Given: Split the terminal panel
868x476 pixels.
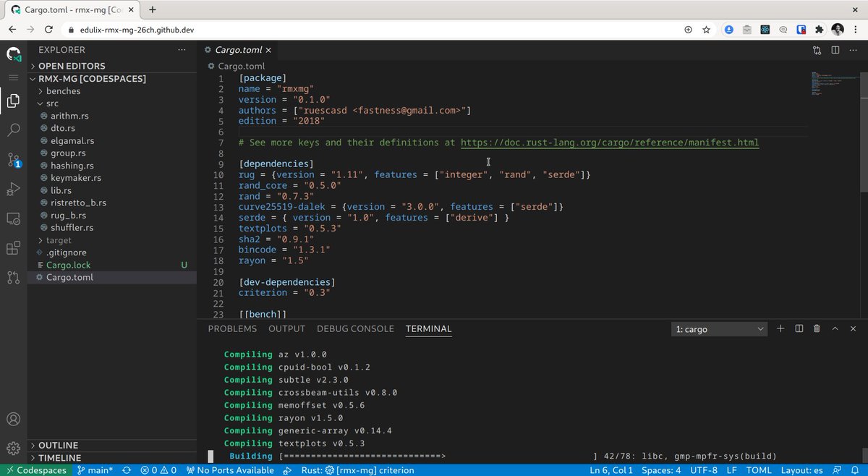Looking at the screenshot, I should click(799, 328).
